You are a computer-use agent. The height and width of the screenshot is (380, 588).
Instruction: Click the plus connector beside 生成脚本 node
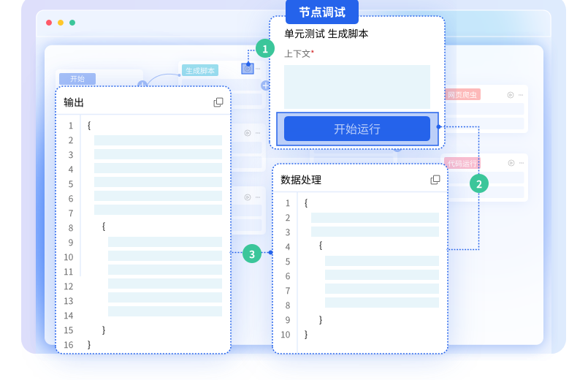coord(264,85)
